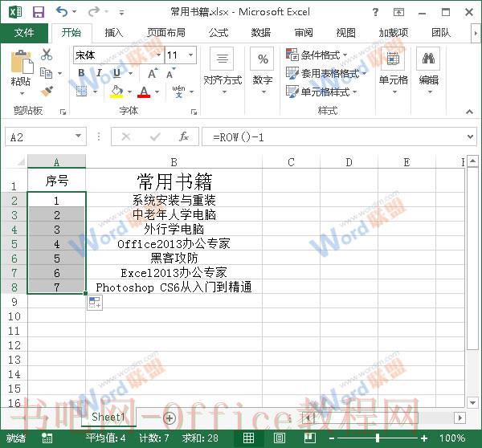Switch to Data (数据) tab
Viewport: 482px width, 448px height.
click(x=260, y=33)
